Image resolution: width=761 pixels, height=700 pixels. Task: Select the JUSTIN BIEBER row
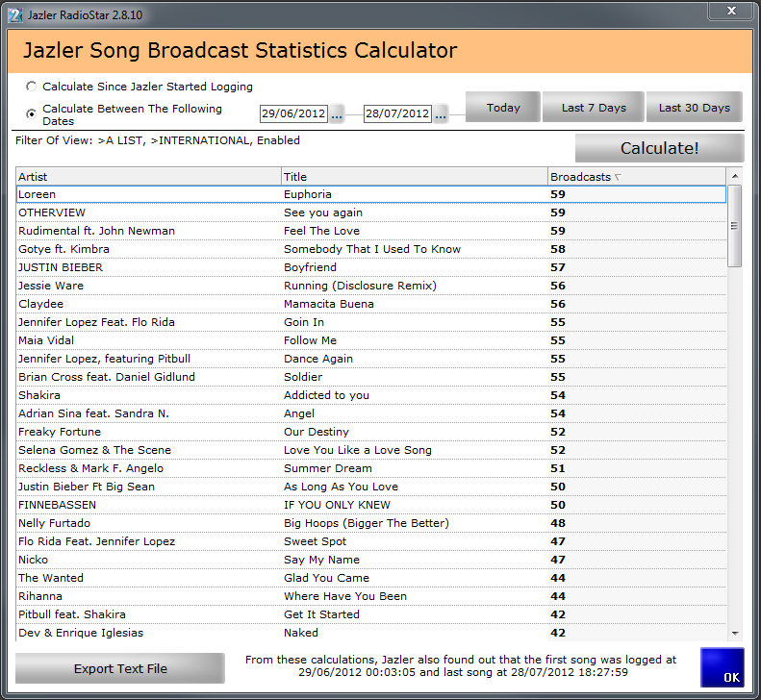tap(371, 267)
